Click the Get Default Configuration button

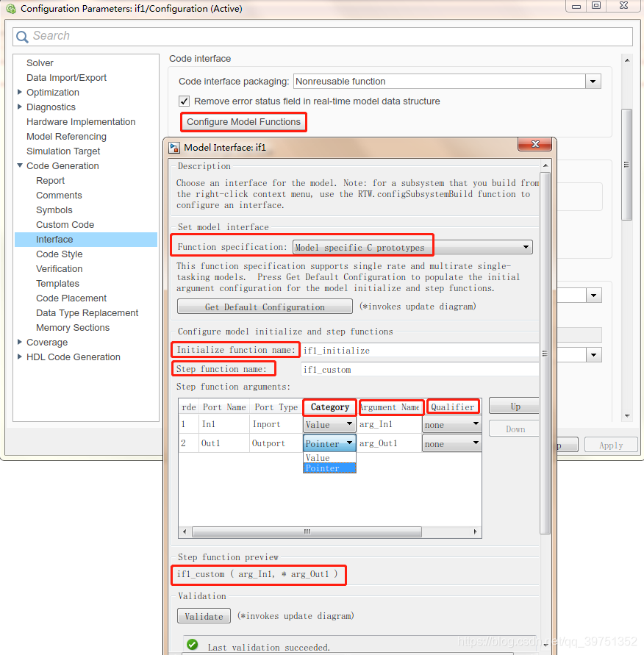[264, 306]
